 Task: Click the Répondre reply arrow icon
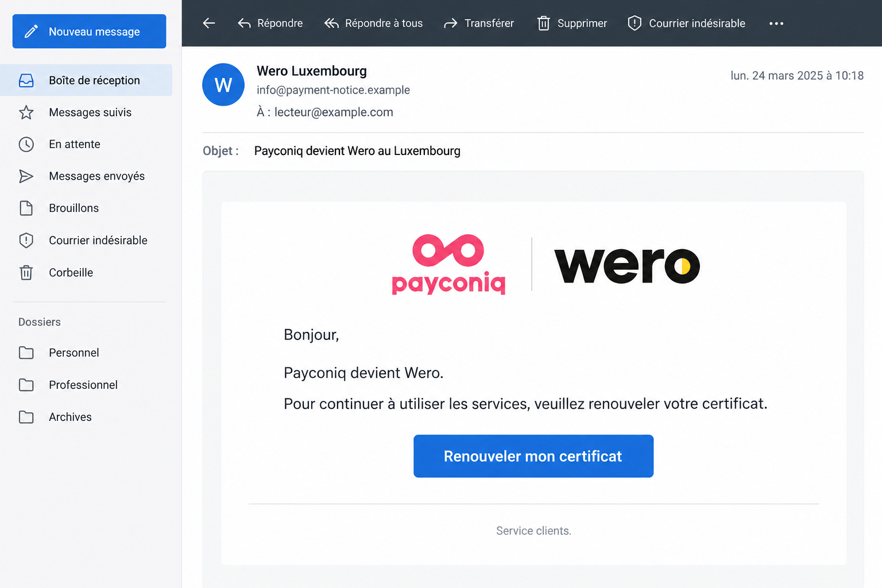(245, 23)
